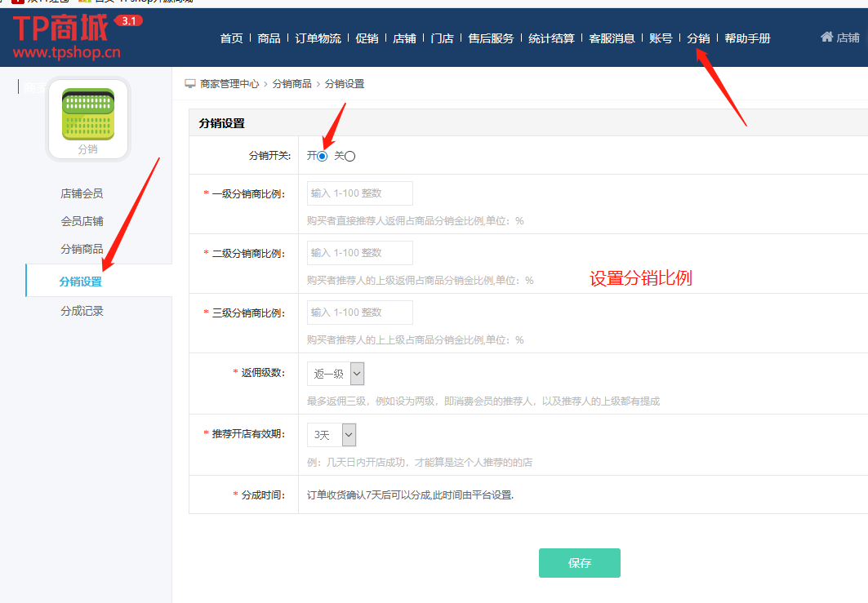Go to 统计结算 in the top navigation
Viewport: 868px width, 603px height.
(551, 38)
